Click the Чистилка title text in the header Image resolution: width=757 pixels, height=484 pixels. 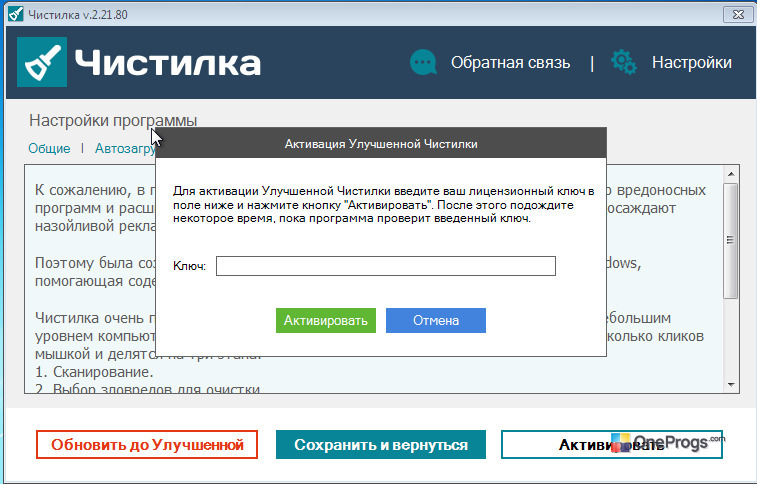pyautogui.click(x=168, y=63)
